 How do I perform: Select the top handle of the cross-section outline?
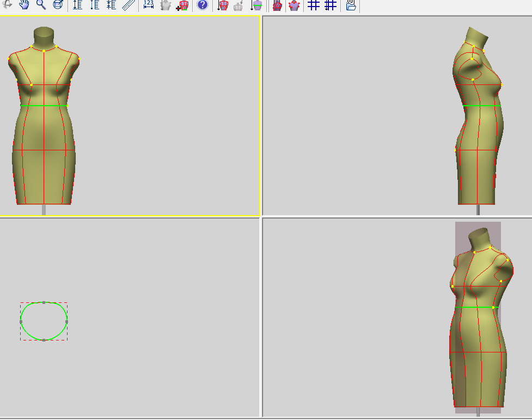click(44, 302)
